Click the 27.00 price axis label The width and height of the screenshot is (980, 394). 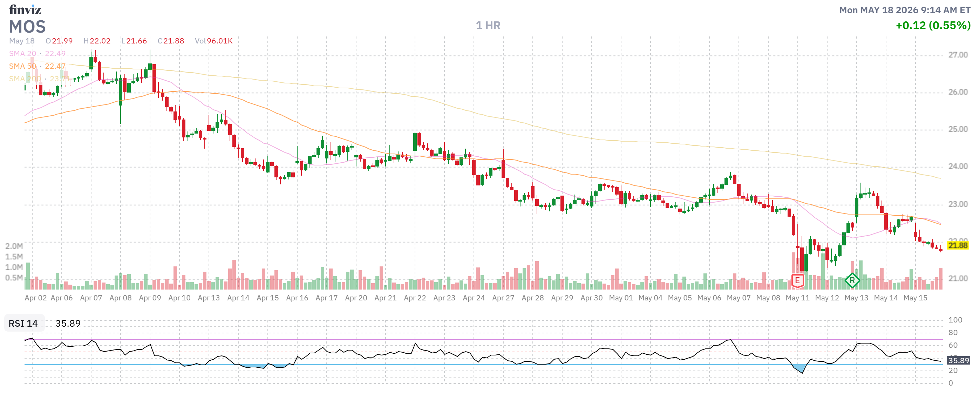coord(958,55)
